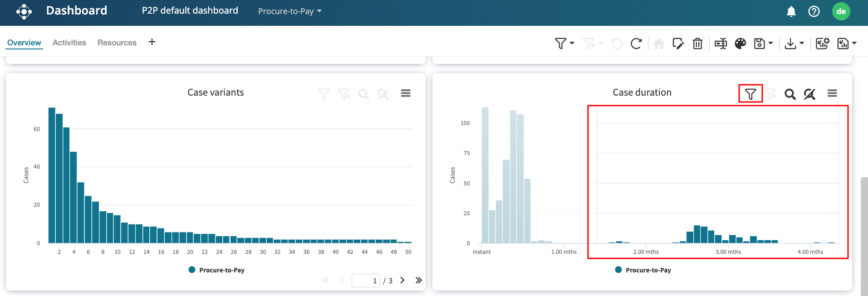This screenshot has width=868, height=296.
Task: Reset zoom in Case duration chart
Action: tap(809, 94)
